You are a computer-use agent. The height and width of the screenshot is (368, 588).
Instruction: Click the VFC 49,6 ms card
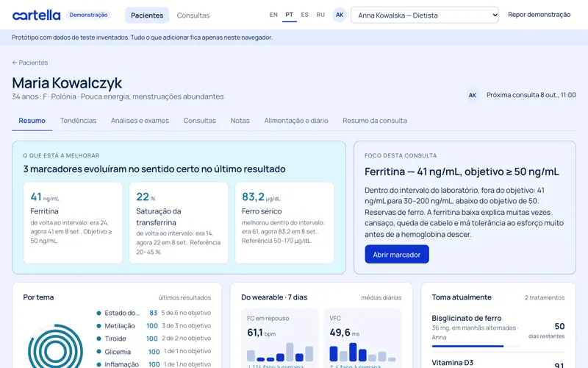[362, 339]
